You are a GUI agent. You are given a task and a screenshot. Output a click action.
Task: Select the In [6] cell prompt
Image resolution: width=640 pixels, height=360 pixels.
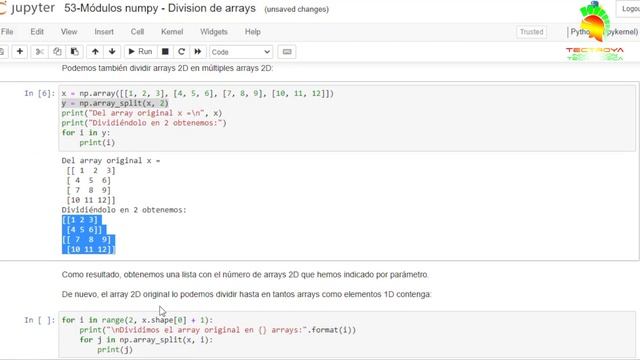39,93
